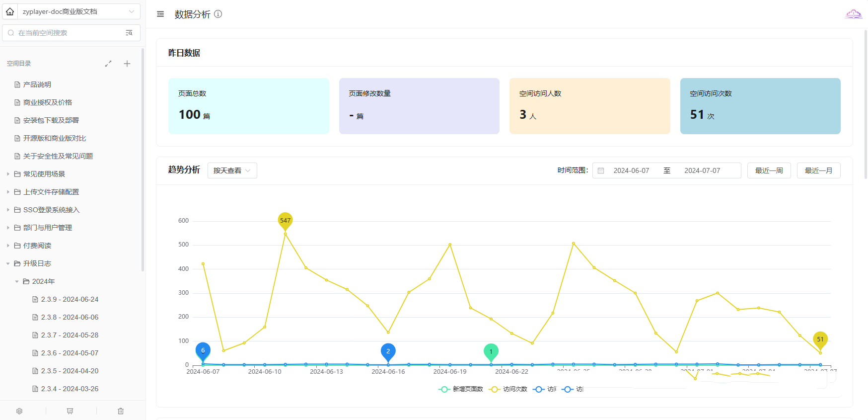Toggle the 访问次数 legend series
The height and width of the screenshot is (420, 868).
click(x=508, y=389)
